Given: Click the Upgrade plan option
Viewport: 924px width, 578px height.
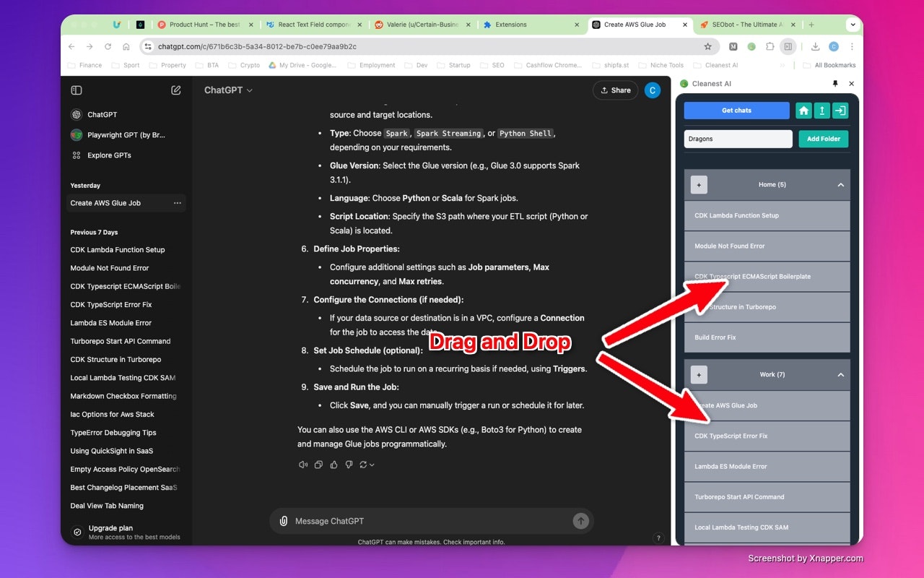Looking at the screenshot, I should pos(126,532).
